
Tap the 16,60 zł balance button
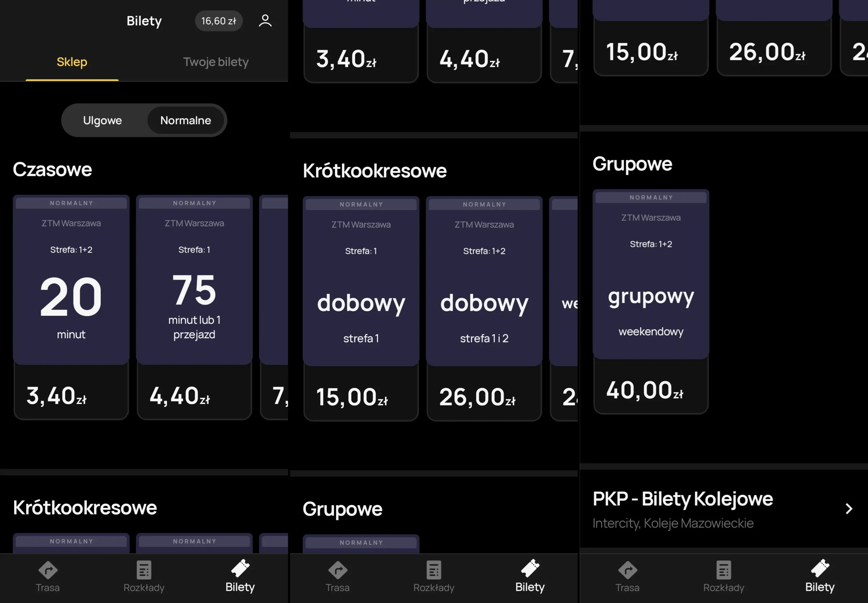pyautogui.click(x=219, y=21)
